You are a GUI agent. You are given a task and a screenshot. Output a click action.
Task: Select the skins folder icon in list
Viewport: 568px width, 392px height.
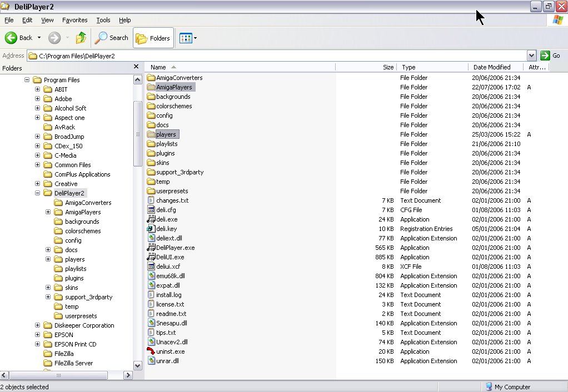151,163
